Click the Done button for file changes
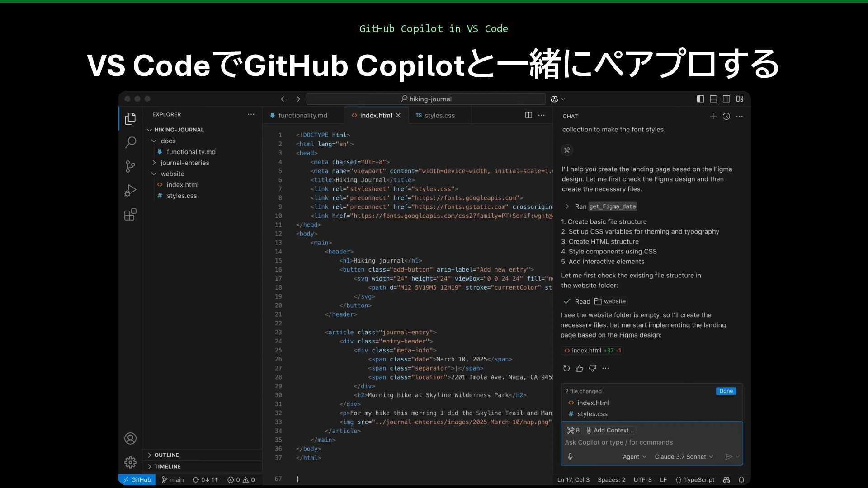Viewport: 868px width, 488px height. (x=726, y=391)
